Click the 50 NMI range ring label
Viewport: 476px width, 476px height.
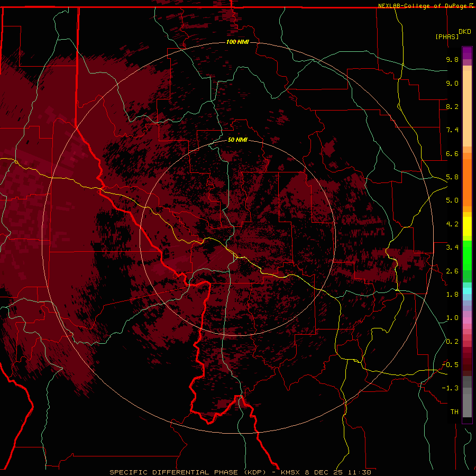[237, 140]
